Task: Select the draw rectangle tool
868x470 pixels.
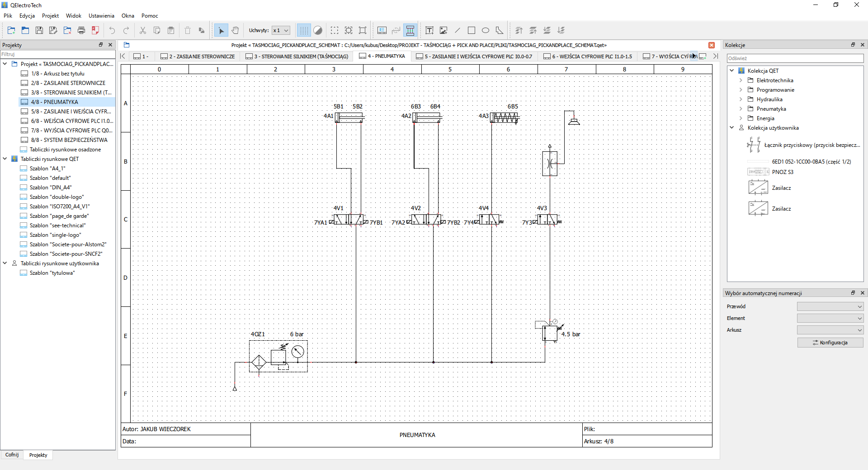Action: 472,30
